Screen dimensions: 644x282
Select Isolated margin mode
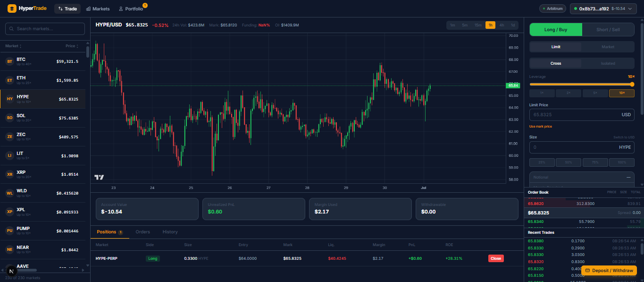[x=608, y=63]
